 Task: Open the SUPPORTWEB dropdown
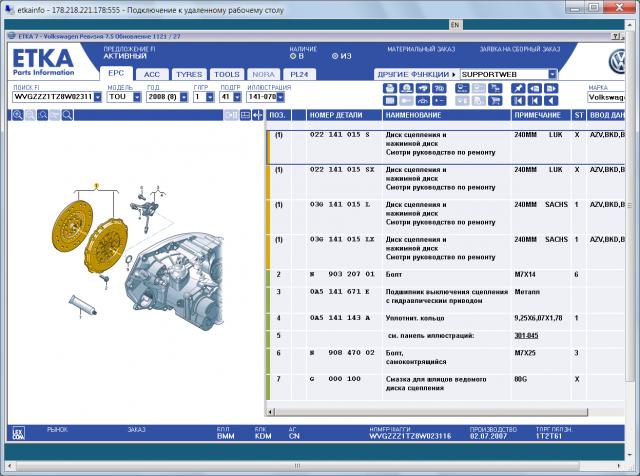tap(552, 74)
